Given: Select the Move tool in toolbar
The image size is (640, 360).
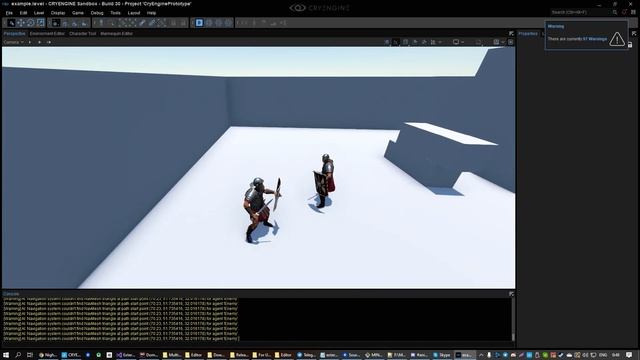Looking at the screenshot, I should [x=21, y=23].
